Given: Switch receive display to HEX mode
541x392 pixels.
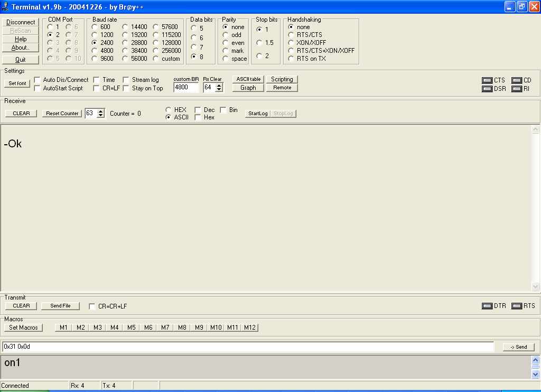Looking at the screenshot, I should tap(168, 110).
